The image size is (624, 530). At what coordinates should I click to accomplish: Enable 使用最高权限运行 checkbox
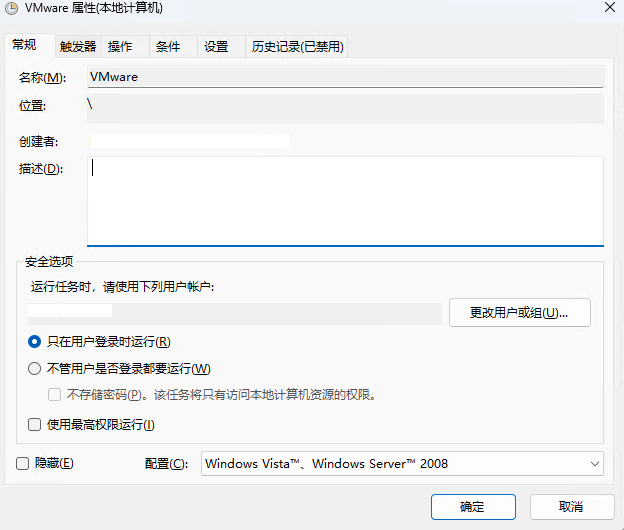pos(35,425)
